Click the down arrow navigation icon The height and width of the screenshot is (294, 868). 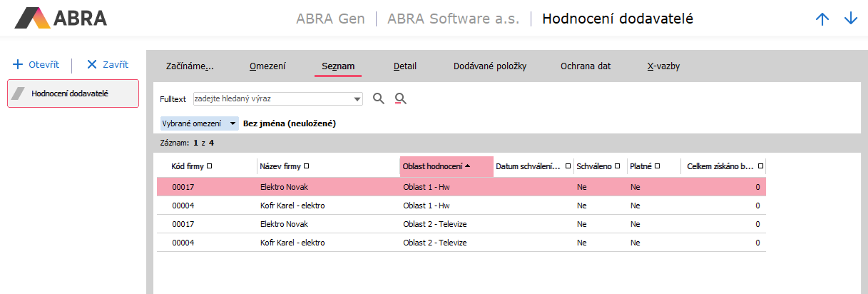point(850,19)
